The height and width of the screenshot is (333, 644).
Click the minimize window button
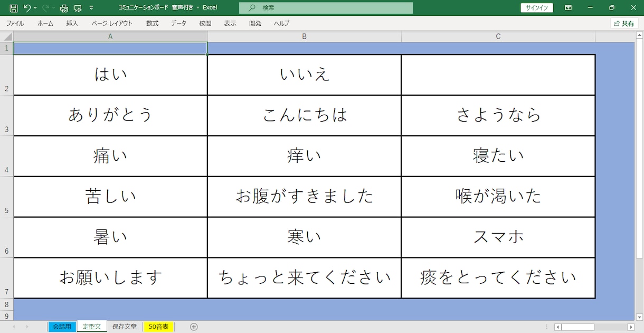pyautogui.click(x=590, y=8)
